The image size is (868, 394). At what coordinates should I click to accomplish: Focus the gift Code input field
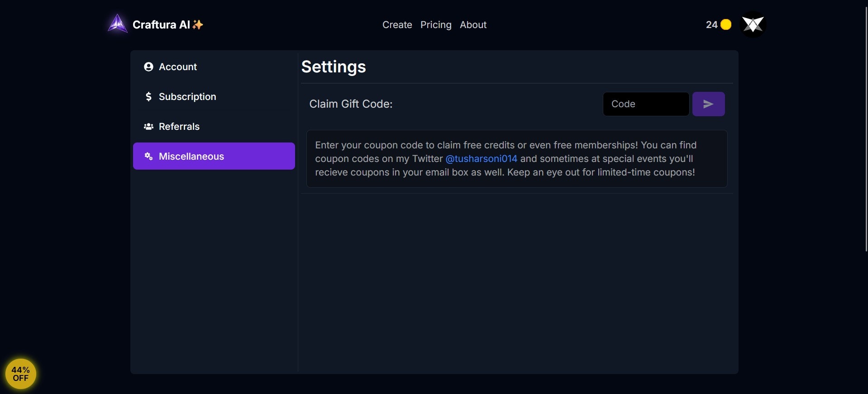[646, 104]
